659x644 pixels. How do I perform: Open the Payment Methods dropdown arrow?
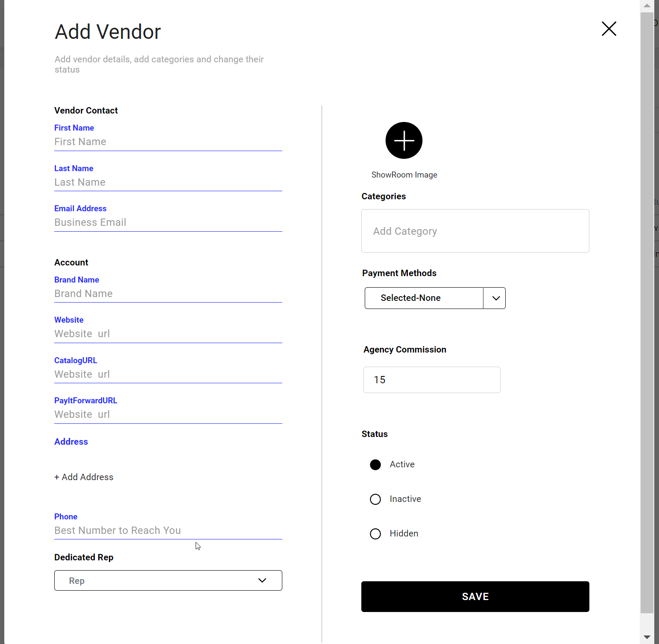[495, 298]
